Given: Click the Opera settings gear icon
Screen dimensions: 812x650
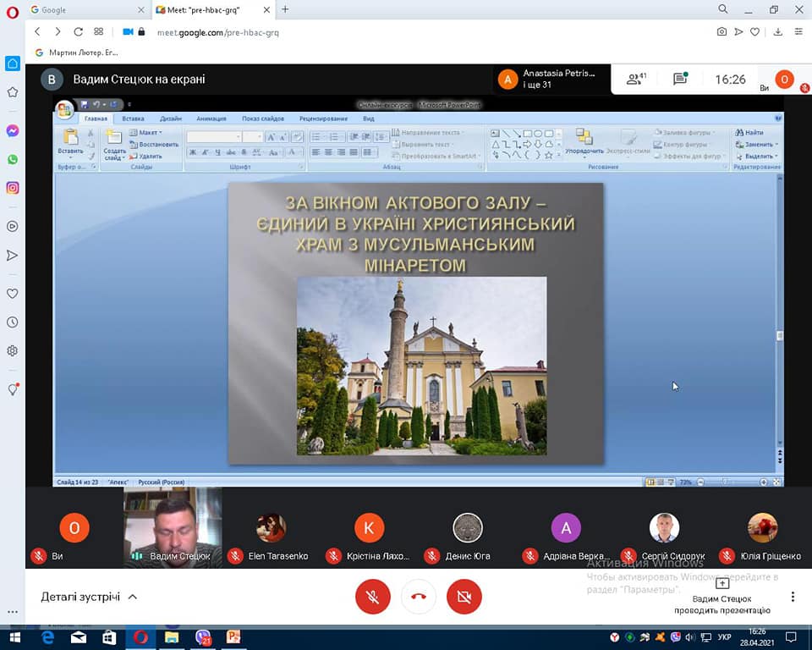Looking at the screenshot, I should pyautogui.click(x=13, y=350).
